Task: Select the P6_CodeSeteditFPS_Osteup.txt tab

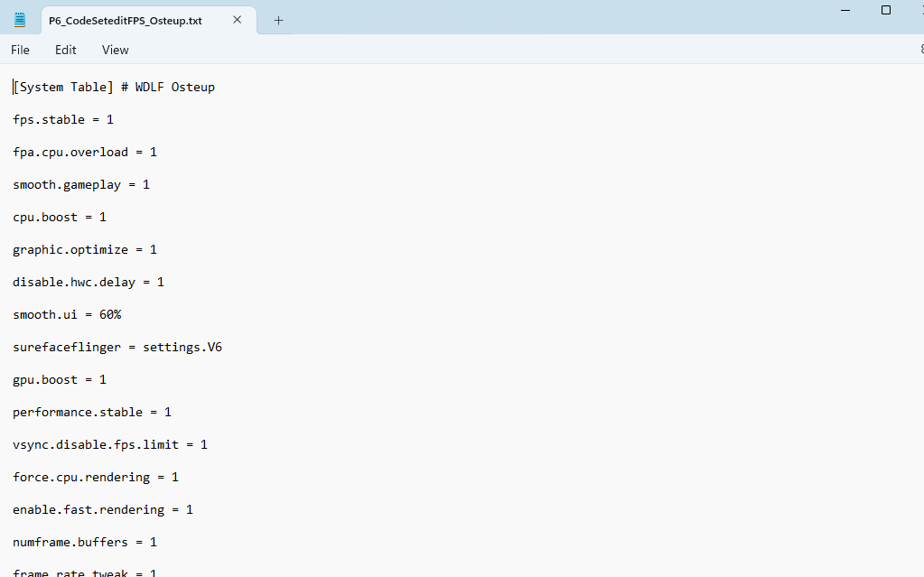Action: (x=126, y=20)
